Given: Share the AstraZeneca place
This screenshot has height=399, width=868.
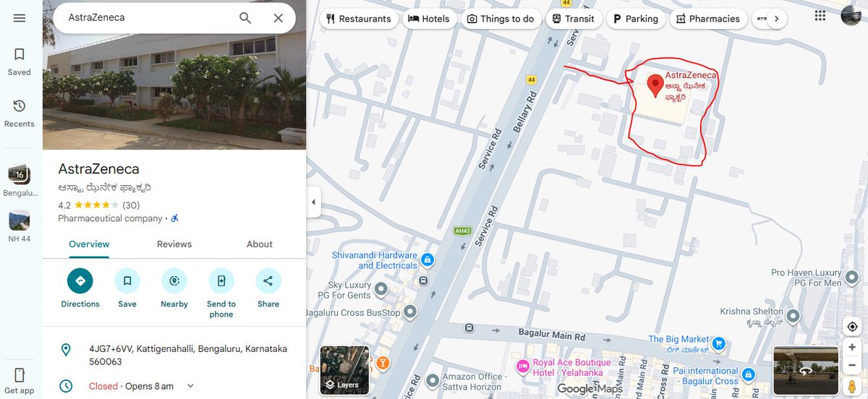Looking at the screenshot, I should coord(268,280).
